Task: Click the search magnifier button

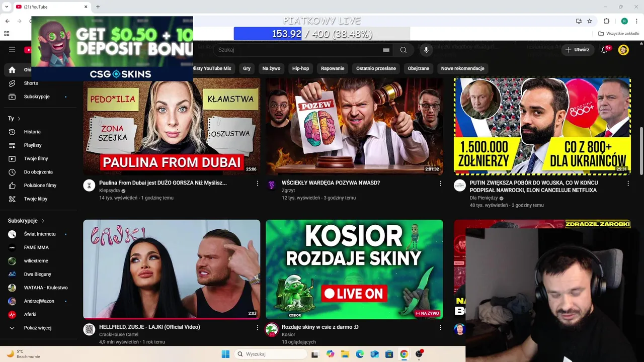Action: click(404, 50)
